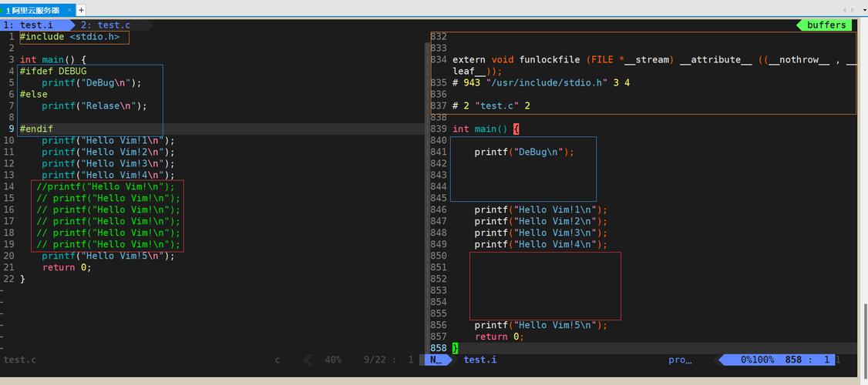Click test.c filename in left status line
Viewport: 868px width, 385px height.
click(20, 360)
